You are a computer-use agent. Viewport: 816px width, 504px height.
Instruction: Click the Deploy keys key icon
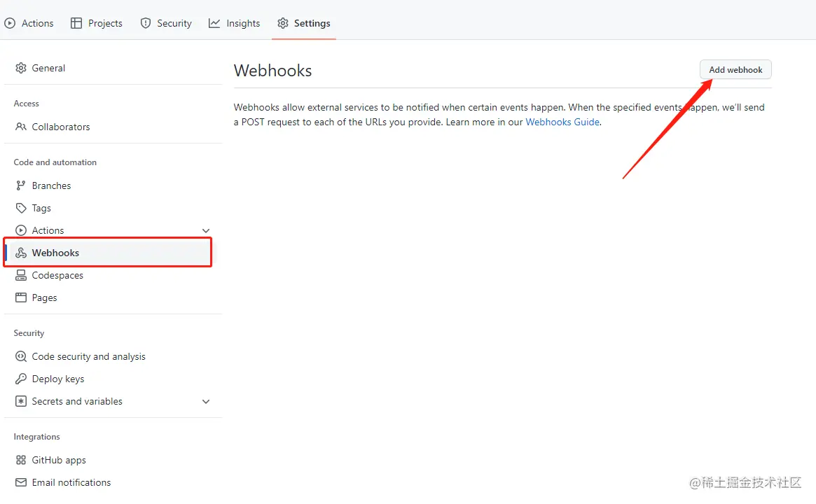(x=21, y=379)
